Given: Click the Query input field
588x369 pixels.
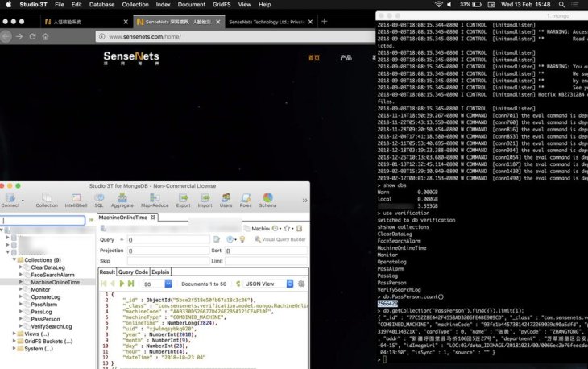Looking at the screenshot, I should click(x=167, y=239).
